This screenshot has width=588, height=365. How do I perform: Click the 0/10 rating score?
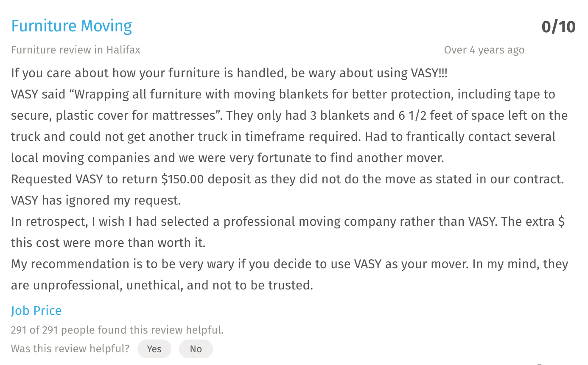559,27
